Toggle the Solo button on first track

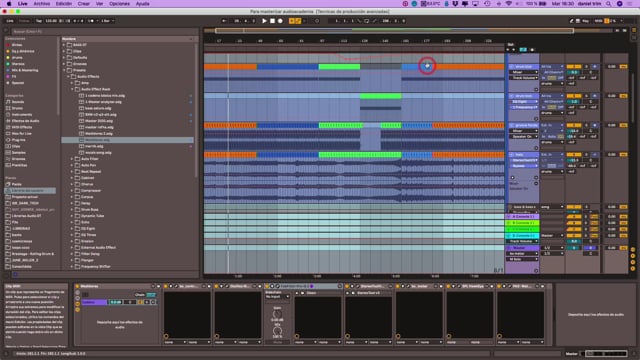pos(587,67)
